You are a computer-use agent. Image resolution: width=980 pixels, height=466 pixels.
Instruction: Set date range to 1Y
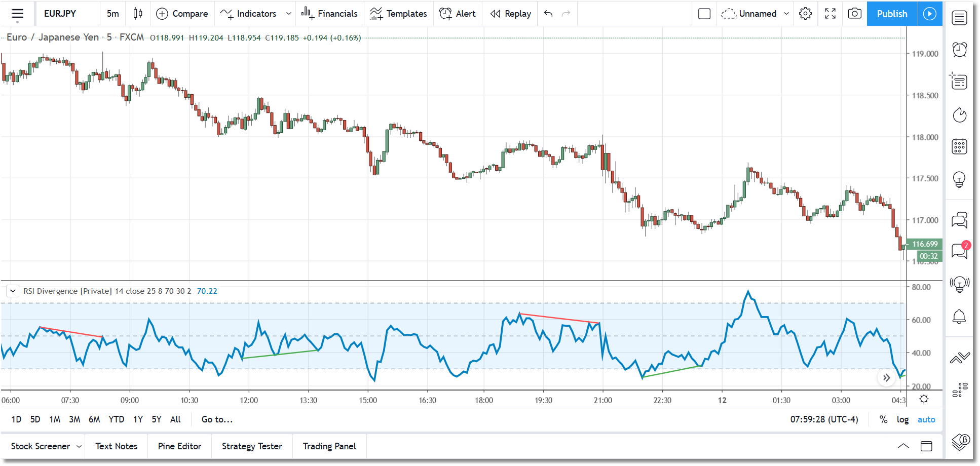click(138, 419)
